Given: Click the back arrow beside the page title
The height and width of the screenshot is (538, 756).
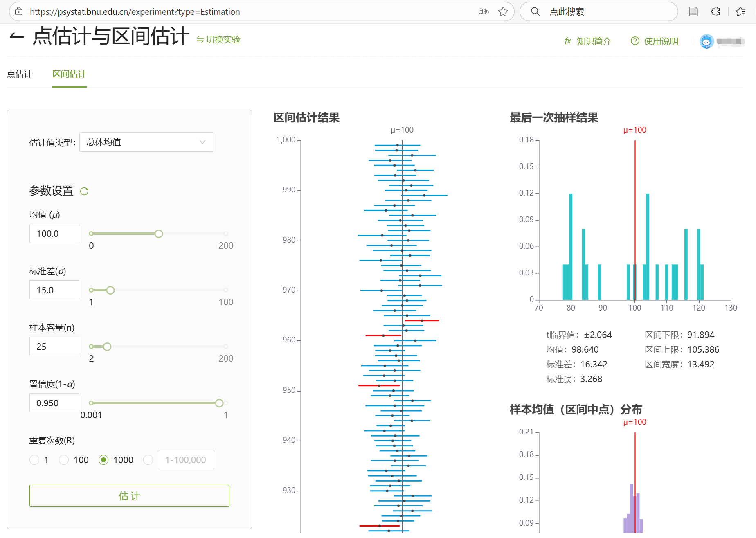Looking at the screenshot, I should pyautogui.click(x=17, y=37).
